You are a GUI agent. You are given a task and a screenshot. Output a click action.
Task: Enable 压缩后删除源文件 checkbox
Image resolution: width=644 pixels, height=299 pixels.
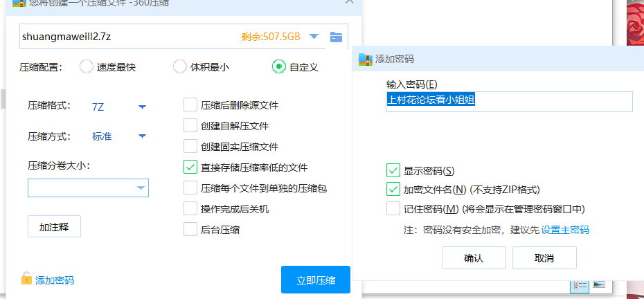[190, 105]
